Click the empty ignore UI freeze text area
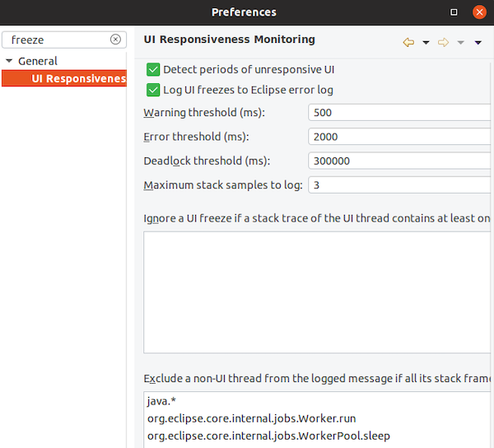Viewport: 494px width, 448px height. pyautogui.click(x=317, y=292)
